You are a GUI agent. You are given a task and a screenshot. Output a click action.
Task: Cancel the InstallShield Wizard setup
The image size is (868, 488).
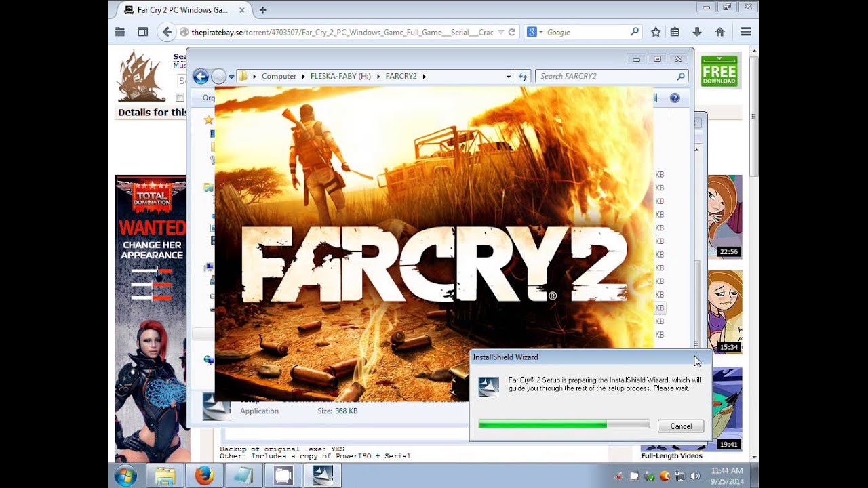click(x=681, y=426)
